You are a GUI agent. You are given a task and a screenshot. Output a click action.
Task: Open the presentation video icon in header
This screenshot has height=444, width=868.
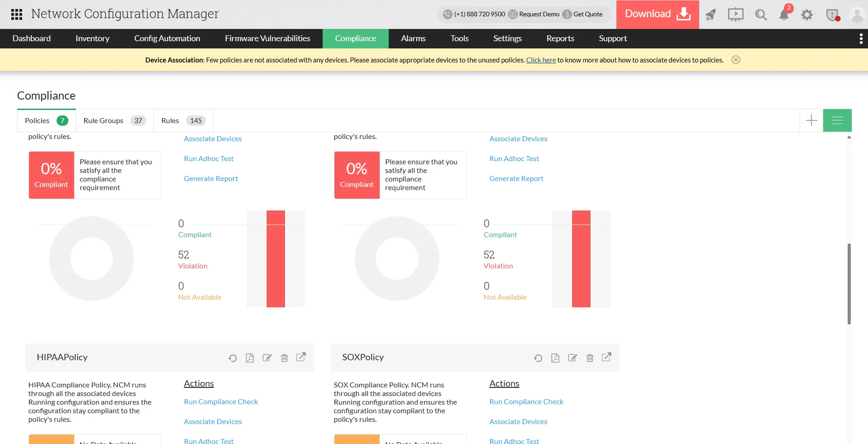(736, 14)
